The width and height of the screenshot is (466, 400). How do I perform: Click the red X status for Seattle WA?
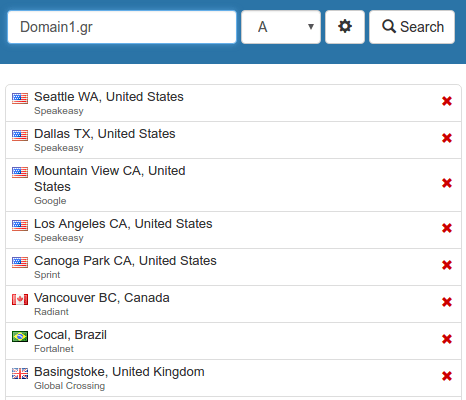(447, 101)
